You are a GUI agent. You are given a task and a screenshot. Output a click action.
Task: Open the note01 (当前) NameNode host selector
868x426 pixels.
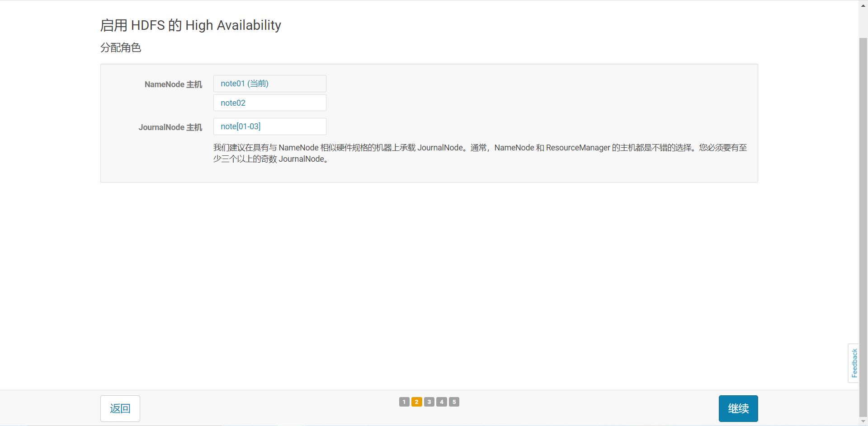pyautogui.click(x=269, y=84)
